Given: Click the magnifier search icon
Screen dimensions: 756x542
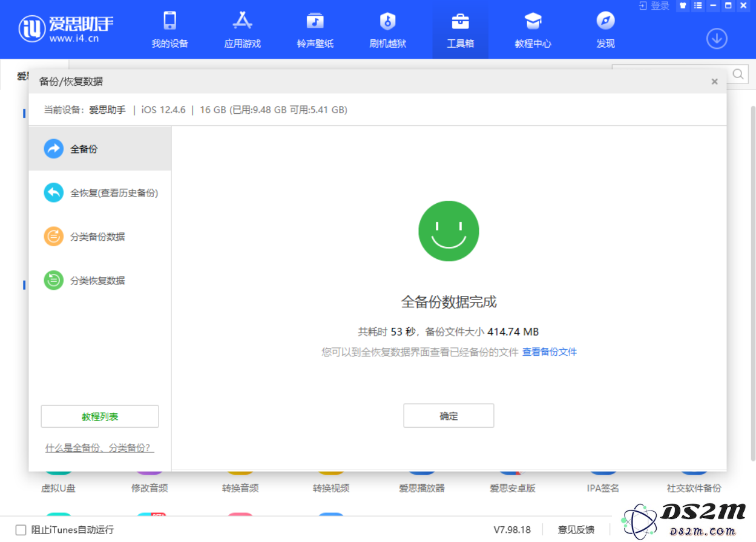Looking at the screenshot, I should click(738, 74).
